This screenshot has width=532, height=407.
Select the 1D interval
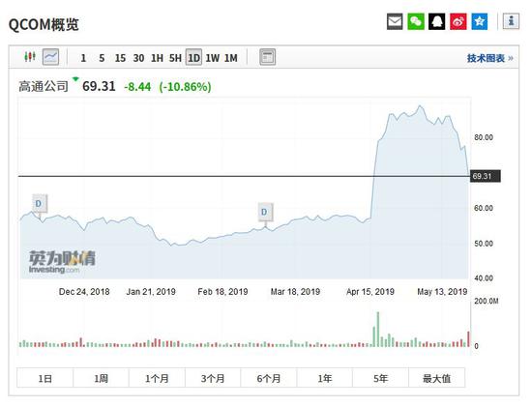pos(193,58)
